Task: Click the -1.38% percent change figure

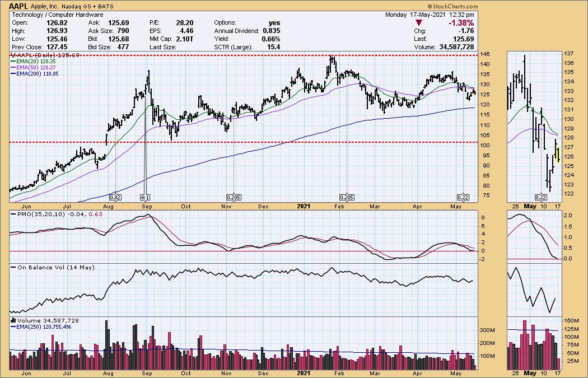Action: (461, 23)
